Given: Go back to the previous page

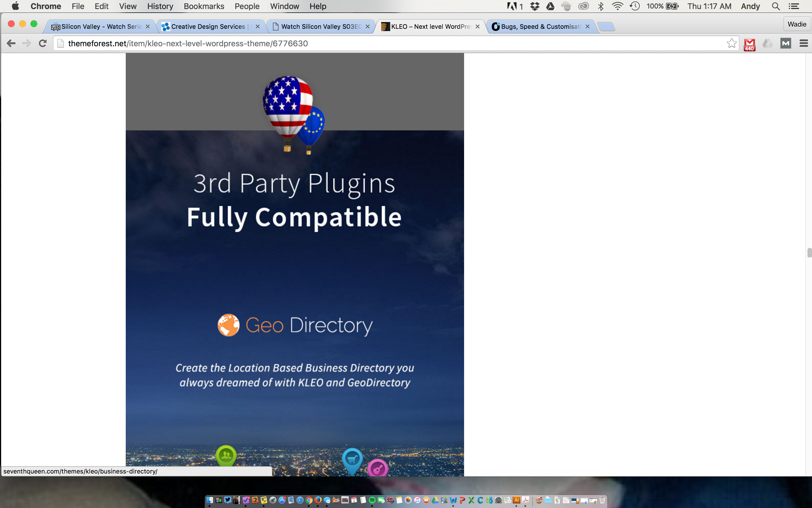Looking at the screenshot, I should point(11,43).
